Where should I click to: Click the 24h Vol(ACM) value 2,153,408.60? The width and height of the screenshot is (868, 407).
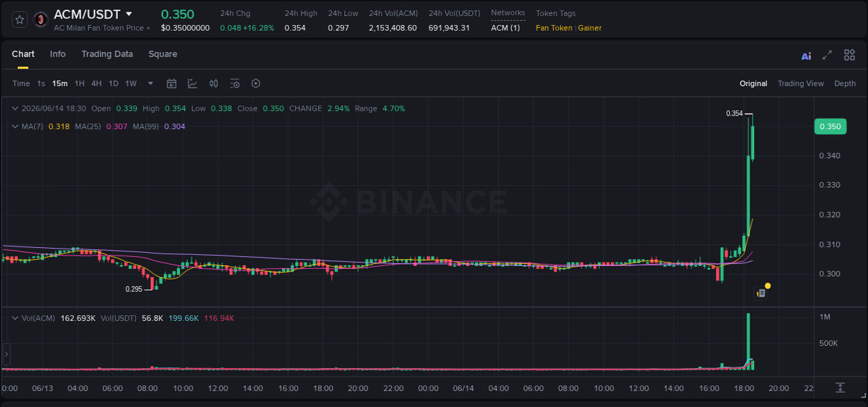pyautogui.click(x=393, y=28)
